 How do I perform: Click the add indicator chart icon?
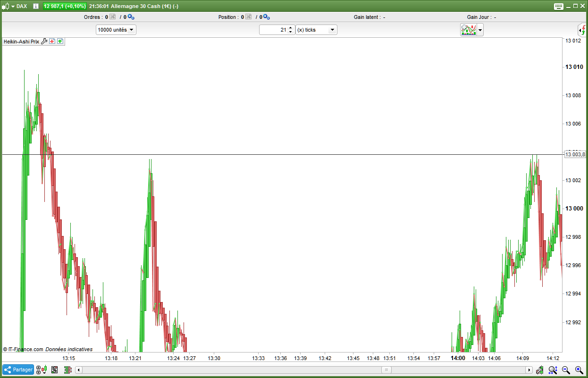click(x=468, y=30)
